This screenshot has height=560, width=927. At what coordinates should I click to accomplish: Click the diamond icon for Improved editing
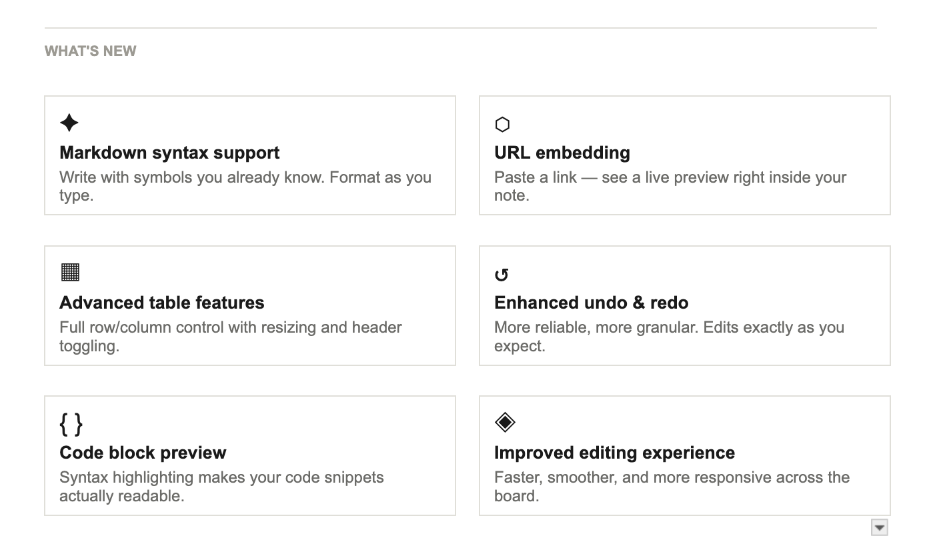coord(505,422)
